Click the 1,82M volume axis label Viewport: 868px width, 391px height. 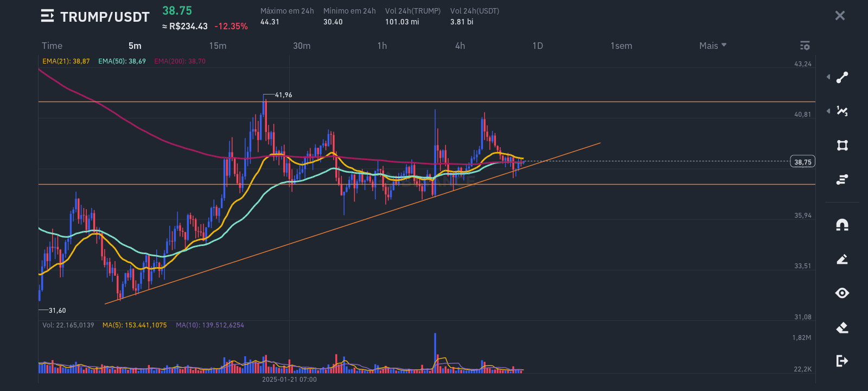click(802, 338)
